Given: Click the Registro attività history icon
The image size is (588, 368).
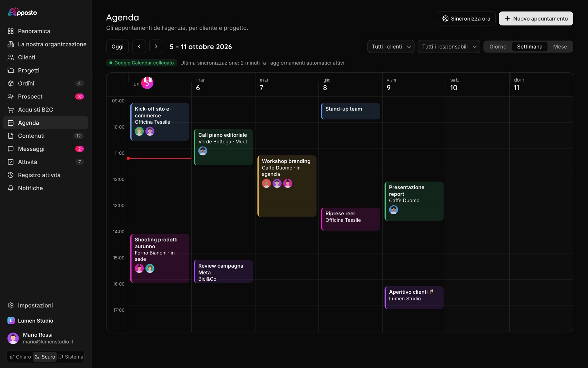Looking at the screenshot, I should point(11,175).
